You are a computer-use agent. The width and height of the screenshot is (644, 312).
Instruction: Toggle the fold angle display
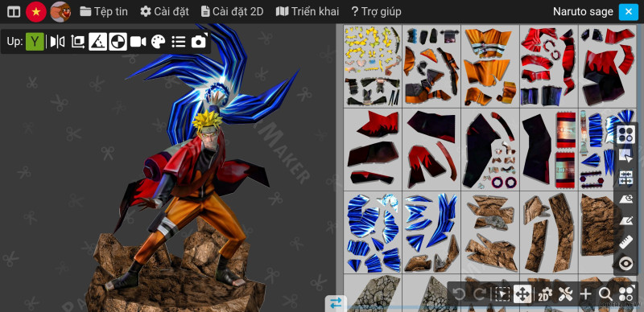(x=97, y=42)
